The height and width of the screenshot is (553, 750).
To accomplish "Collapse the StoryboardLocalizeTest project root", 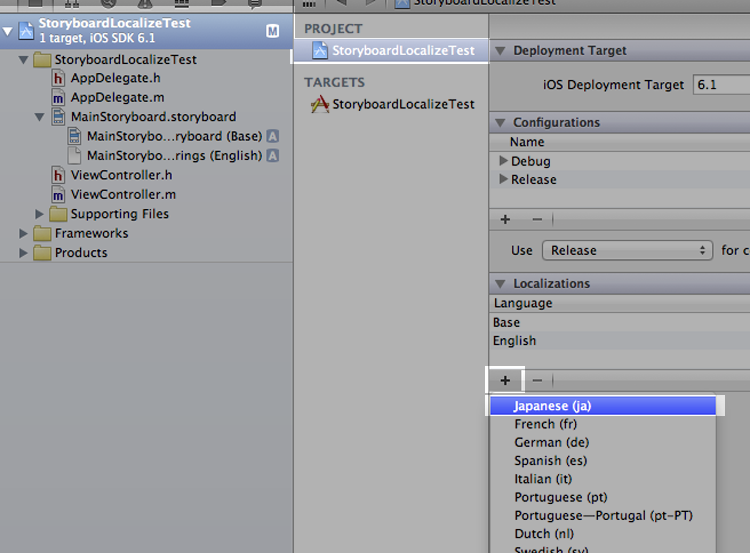I will tap(8, 32).
